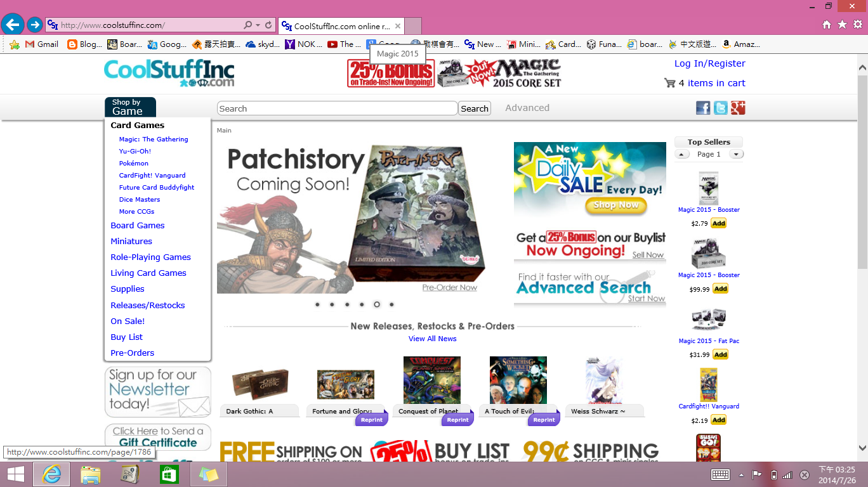Click in the site Search input field
Screen dimensions: 868x487
(337, 108)
